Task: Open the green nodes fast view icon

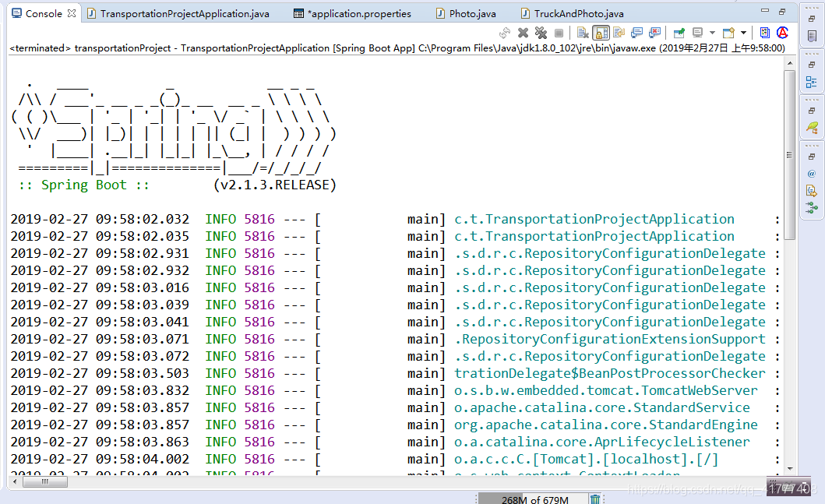Action: (x=812, y=208)
